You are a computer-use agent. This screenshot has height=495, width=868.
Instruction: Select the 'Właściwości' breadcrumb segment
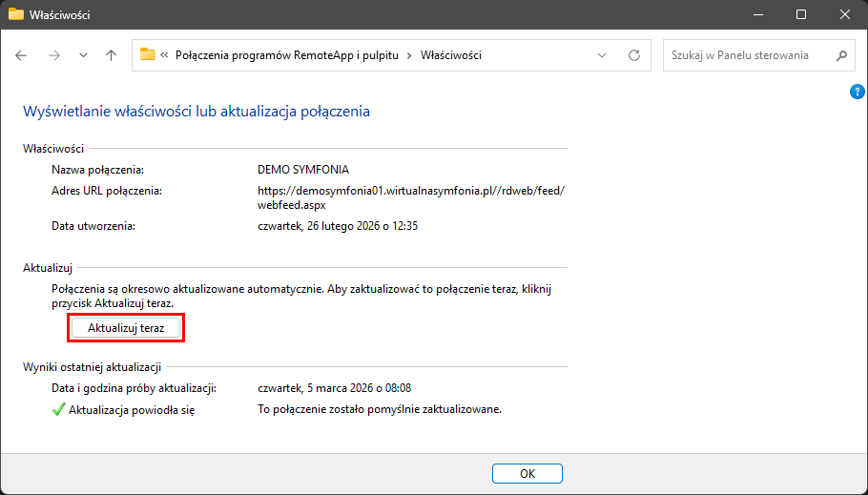[x=450, y=55]
